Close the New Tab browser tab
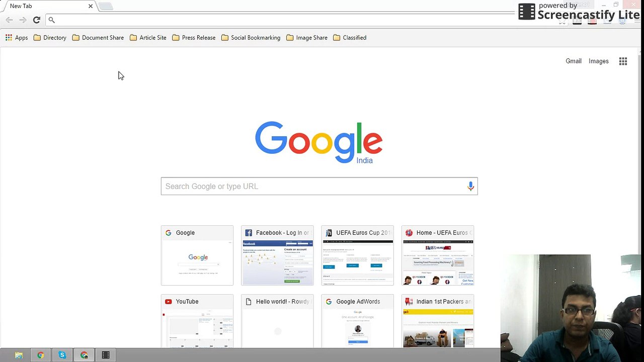This screenshot has width=644, height=362. 91,6
